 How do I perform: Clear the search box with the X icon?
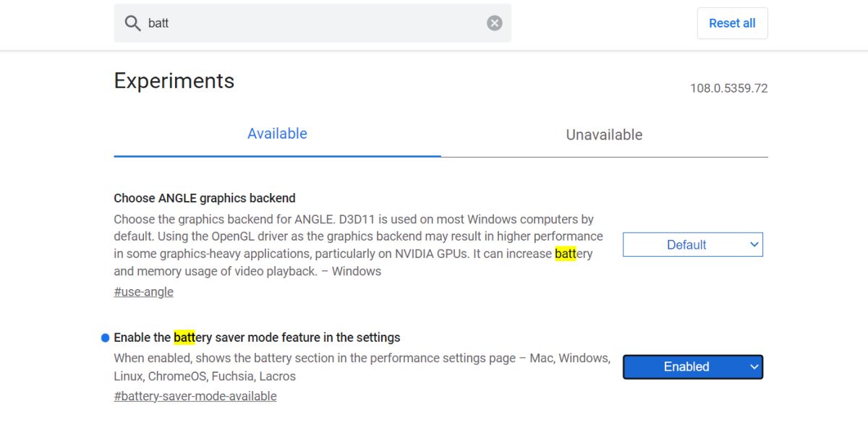click(x=495, y=23)
